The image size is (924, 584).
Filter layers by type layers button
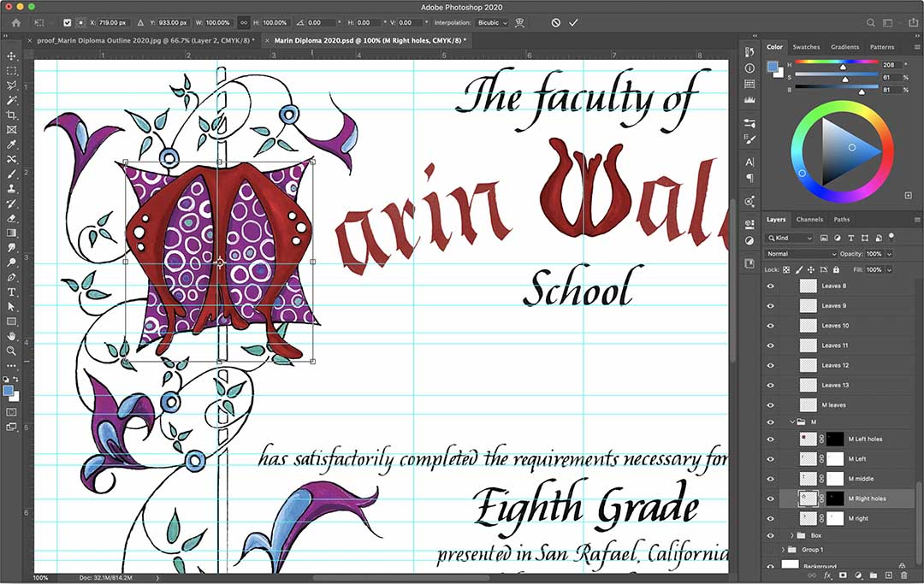pyautogui.click(x=851, y=238)
